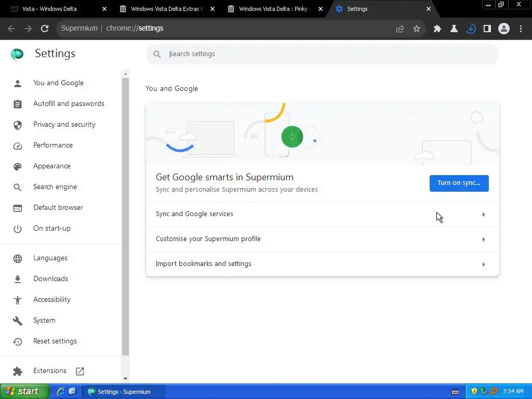Click the restore icon for Reset settings
This screenshot has height=399, width=532.
[18, 342]
